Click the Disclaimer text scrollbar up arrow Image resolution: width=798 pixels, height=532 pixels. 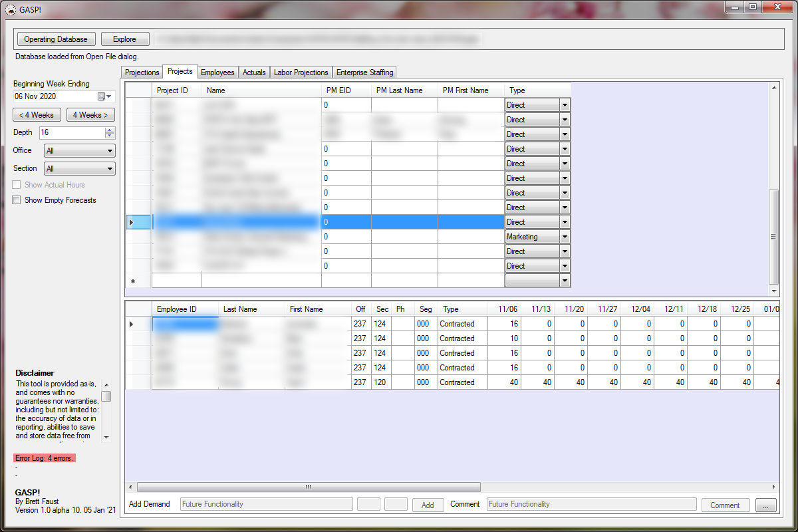106,384
